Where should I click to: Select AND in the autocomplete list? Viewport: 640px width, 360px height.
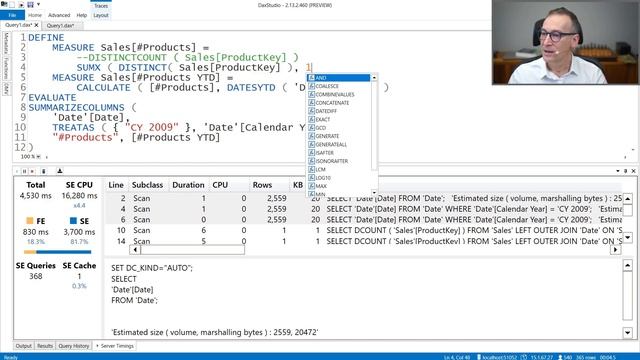coord(339,78)
